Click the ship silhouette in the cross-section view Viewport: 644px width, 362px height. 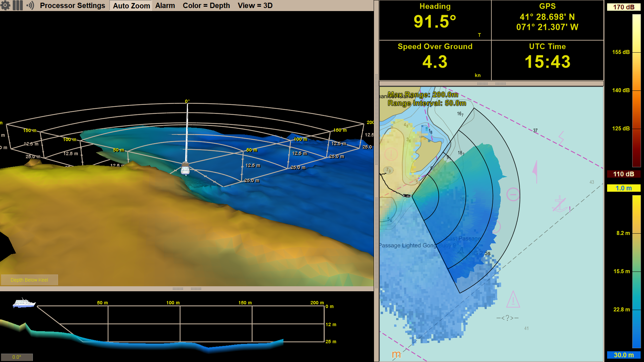[23, 304]
